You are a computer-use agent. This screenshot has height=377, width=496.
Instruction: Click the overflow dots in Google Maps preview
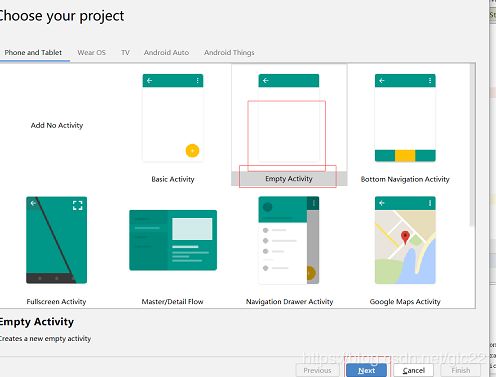click(430, 203)
